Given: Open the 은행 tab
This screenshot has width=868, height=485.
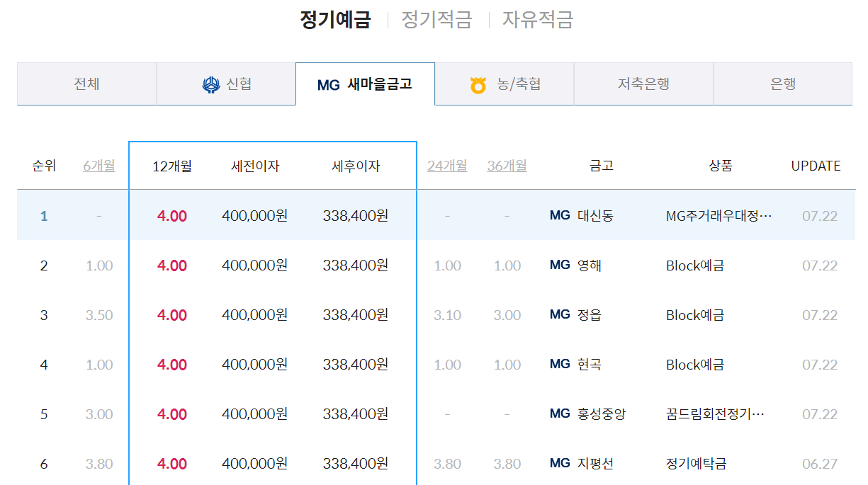Looking at the screenshot, I should coord(783,84).
